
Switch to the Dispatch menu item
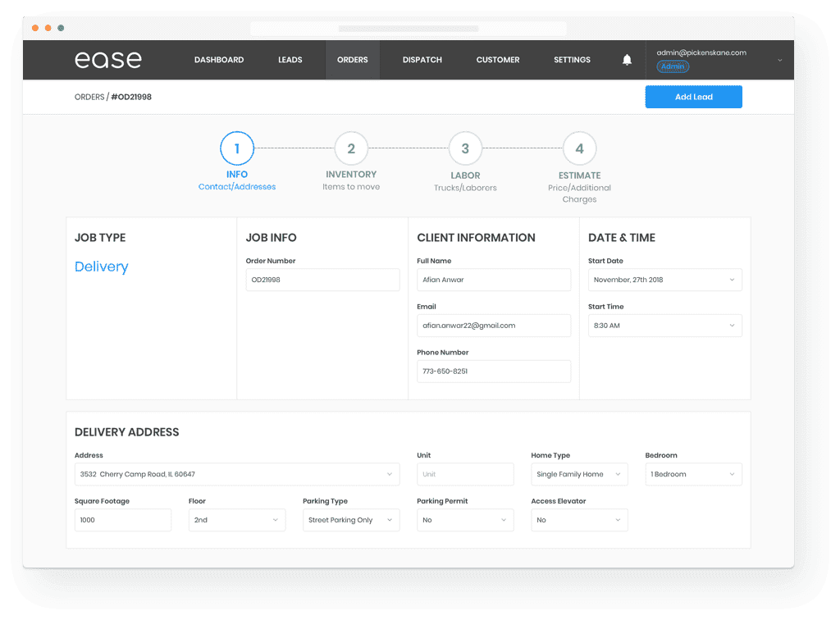tap(422, 60)
